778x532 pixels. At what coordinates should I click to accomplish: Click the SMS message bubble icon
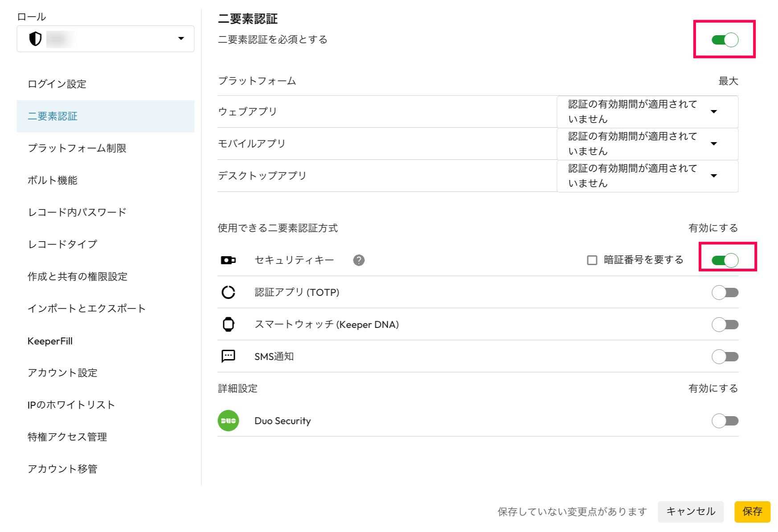(228, 356)
